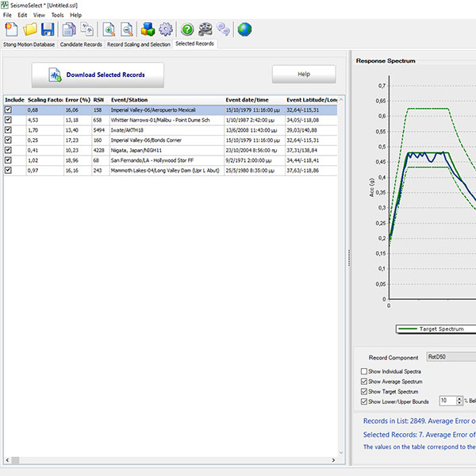Click the paste waveform toolbar icon
The width and height of the screenshot is (476, 476).
87,29
